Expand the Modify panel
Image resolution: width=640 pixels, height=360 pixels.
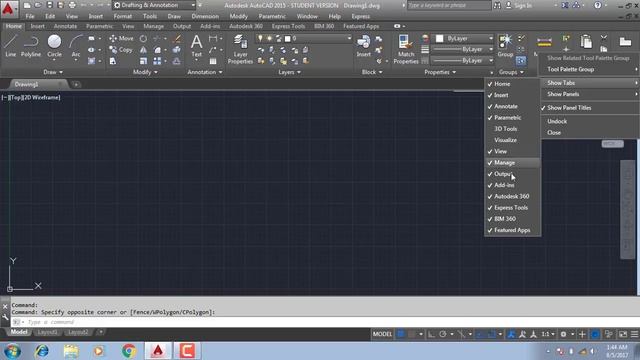point(145,72)
